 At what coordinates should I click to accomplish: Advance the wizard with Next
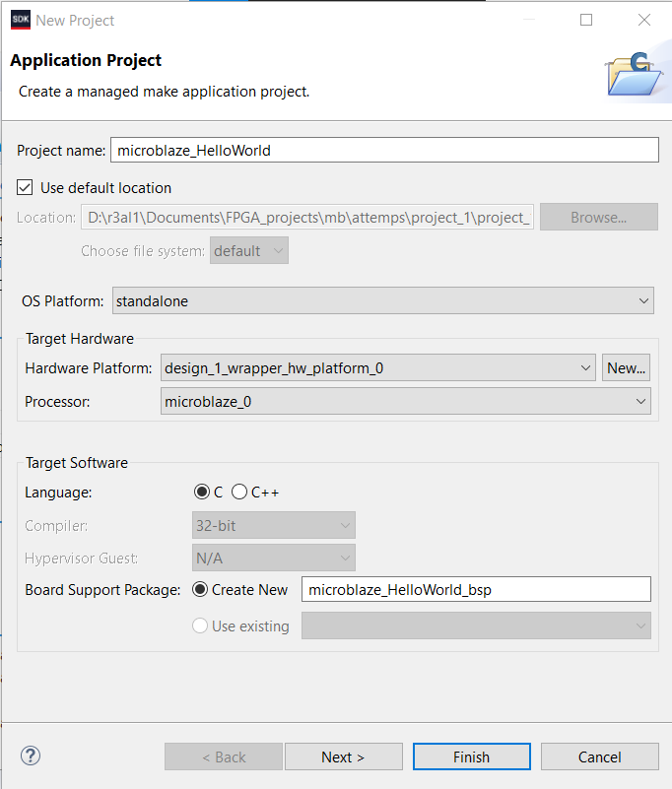(343, 756)
